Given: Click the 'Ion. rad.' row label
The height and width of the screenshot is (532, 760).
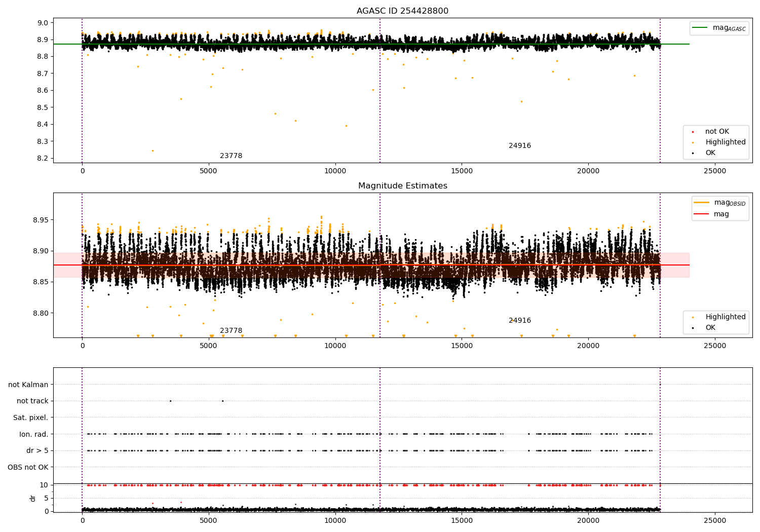Looking at the screenshot, I should tap(34, 434).
